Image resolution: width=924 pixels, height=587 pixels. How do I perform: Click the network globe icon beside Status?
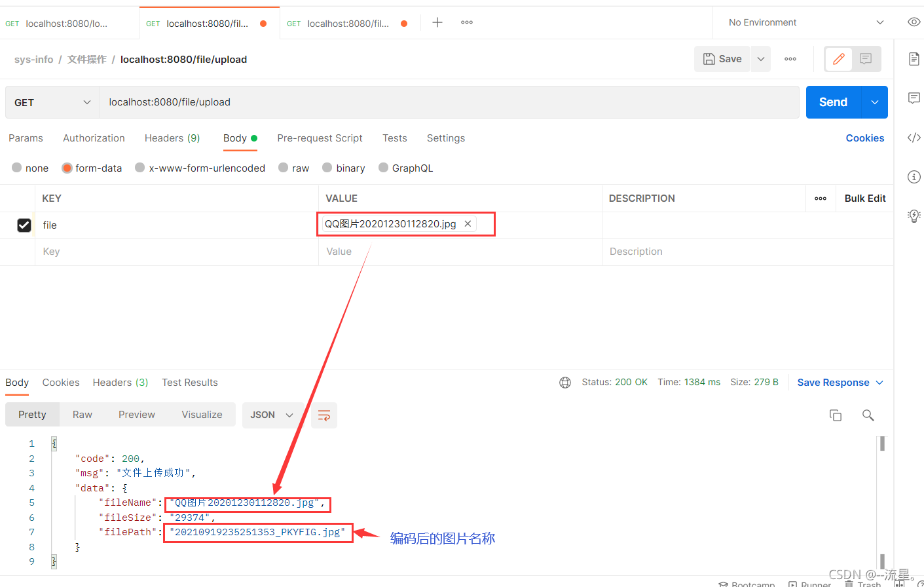[x=565, y=383]
